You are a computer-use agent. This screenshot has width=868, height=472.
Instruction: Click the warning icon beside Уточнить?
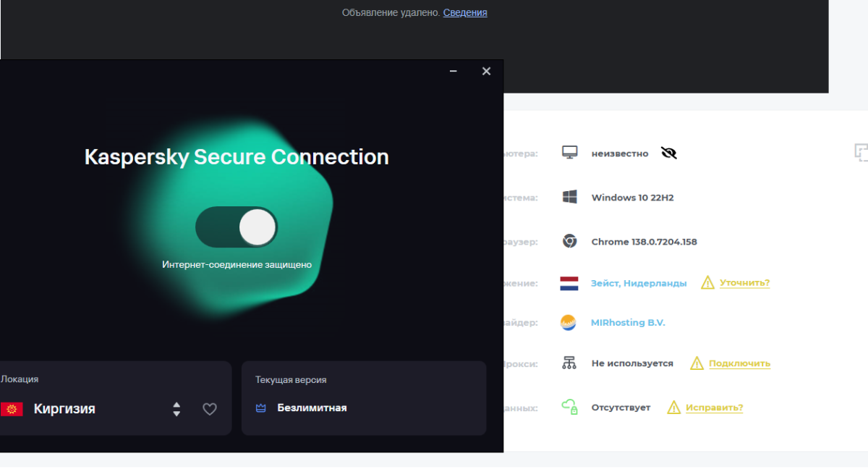click(x=707, y=282)
